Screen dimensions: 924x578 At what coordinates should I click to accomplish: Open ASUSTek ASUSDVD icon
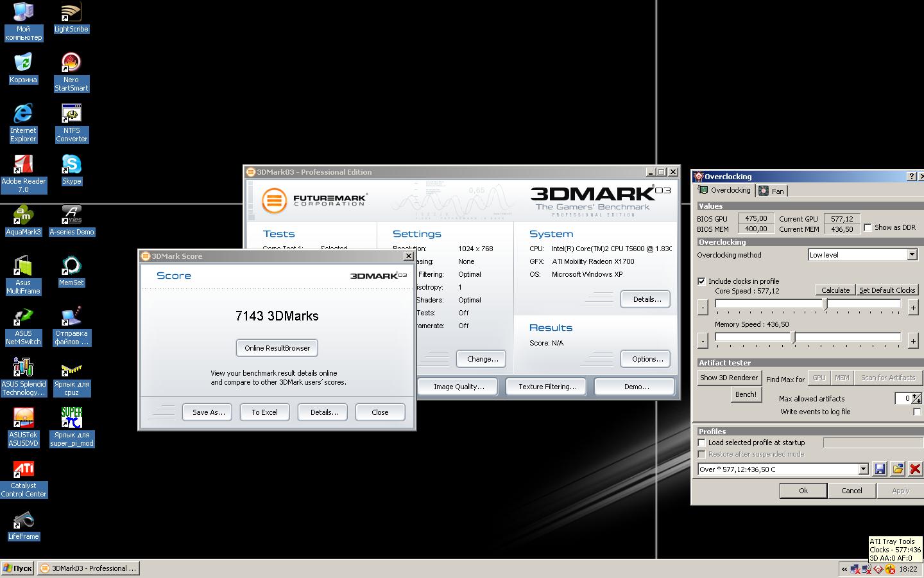point(23,427)
